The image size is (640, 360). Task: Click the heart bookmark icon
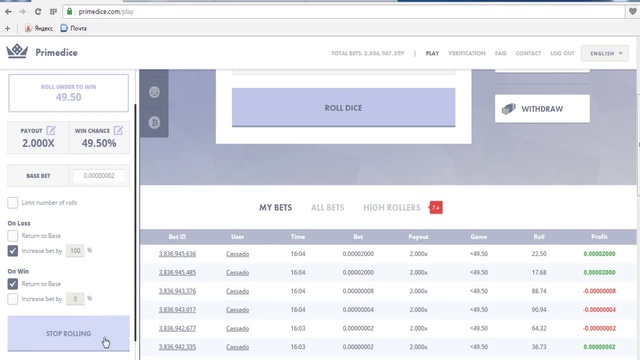click(x=633, y=11)
